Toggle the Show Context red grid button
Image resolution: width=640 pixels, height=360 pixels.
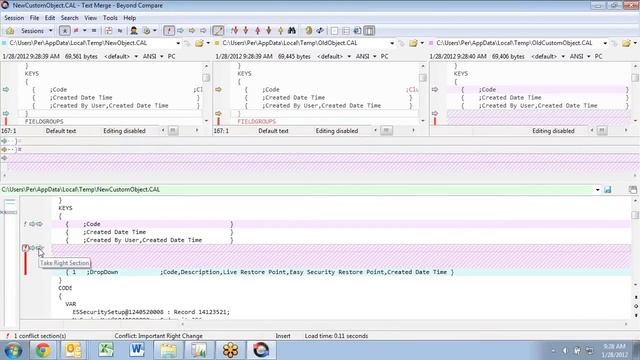pyautogui.click(x=108, y=31)
